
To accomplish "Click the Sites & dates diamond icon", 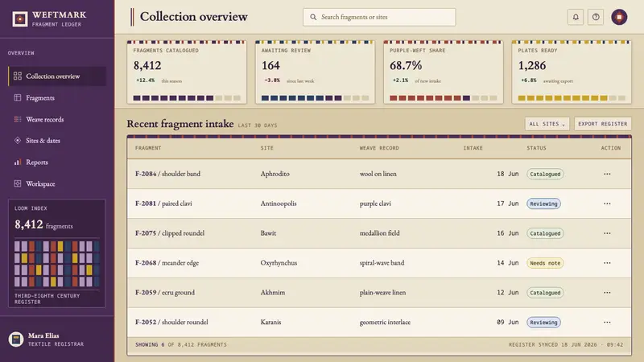I will click(17, 140).
